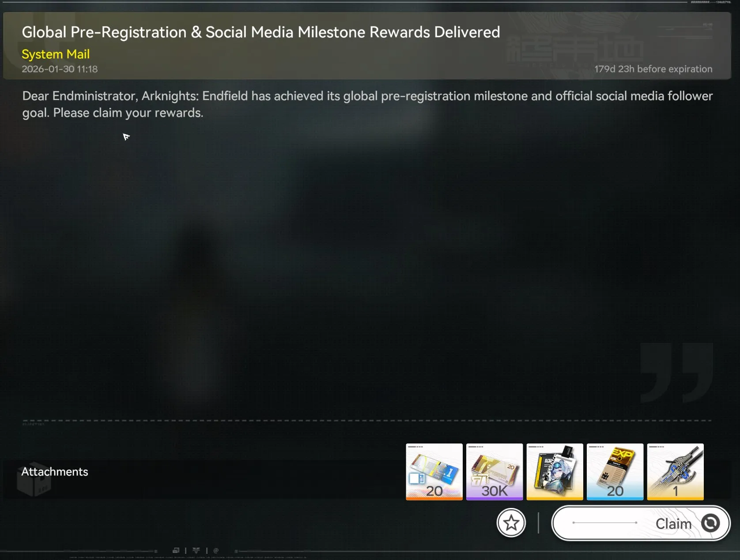Claim the mail rewards
The image size is (740, 560).
click(x=641, y=523)
